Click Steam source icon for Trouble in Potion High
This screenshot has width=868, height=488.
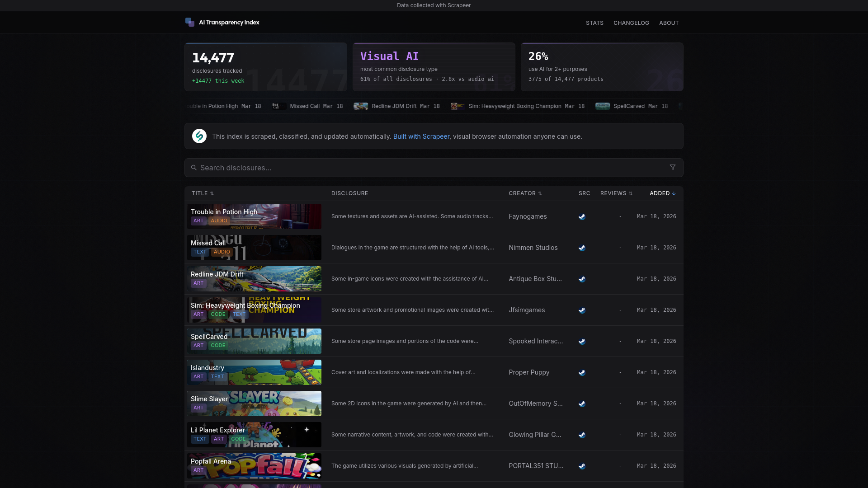(x=582, y=216)
